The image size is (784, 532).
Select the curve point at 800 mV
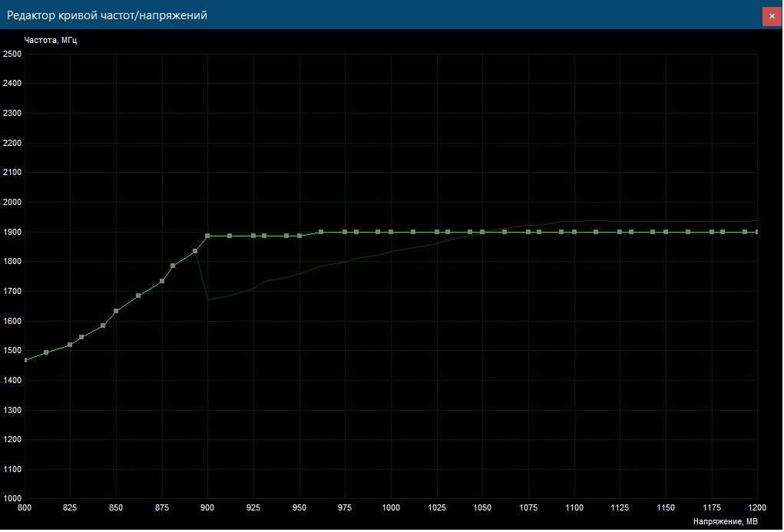click(x=25, y=360)
